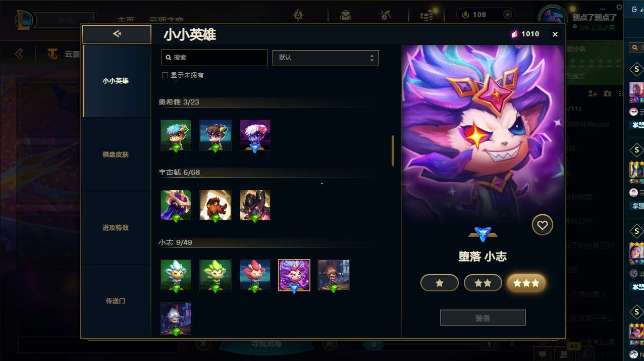
Task: Select the two-star tier button
Action: [x=483, y=283]
